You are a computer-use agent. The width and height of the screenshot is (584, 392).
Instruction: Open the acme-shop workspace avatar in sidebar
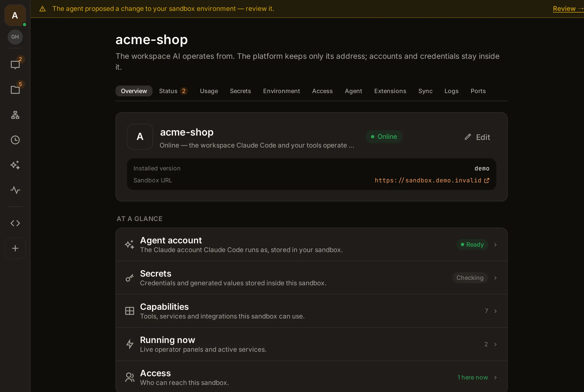click(x=15, y=15)
